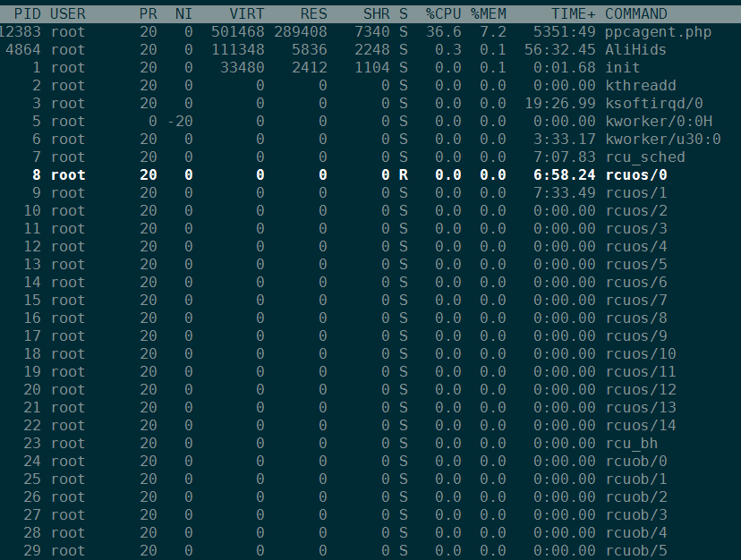741x560 pixels.
Task: Click the AliHids command name
Action: (x=636, y=49)
